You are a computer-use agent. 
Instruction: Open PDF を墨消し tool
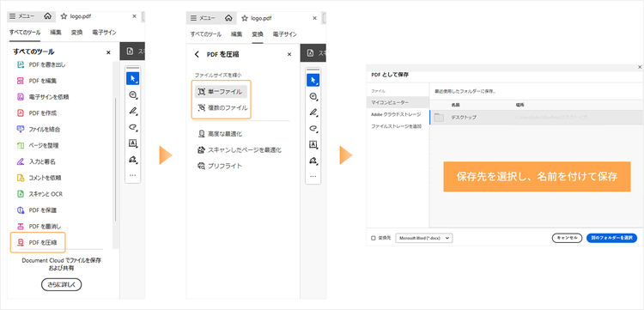(x=39, y=226)
